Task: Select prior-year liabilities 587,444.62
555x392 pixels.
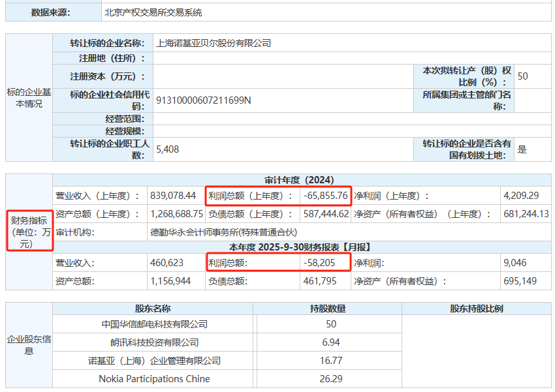Action: [326, 214]
